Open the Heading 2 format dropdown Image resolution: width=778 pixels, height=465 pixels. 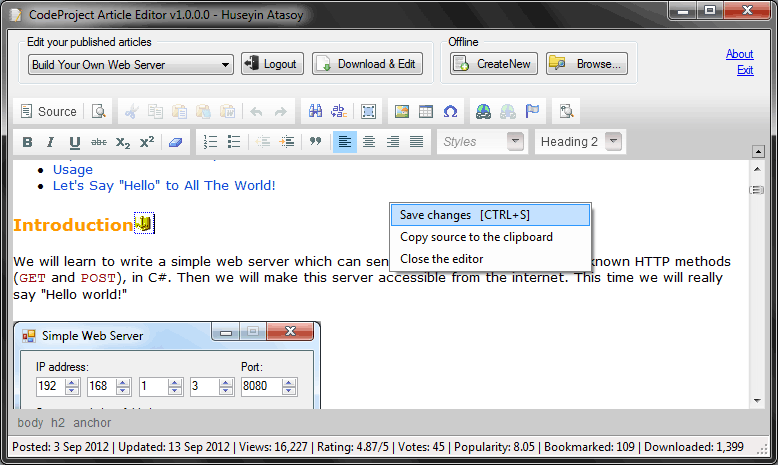[580, 142]
